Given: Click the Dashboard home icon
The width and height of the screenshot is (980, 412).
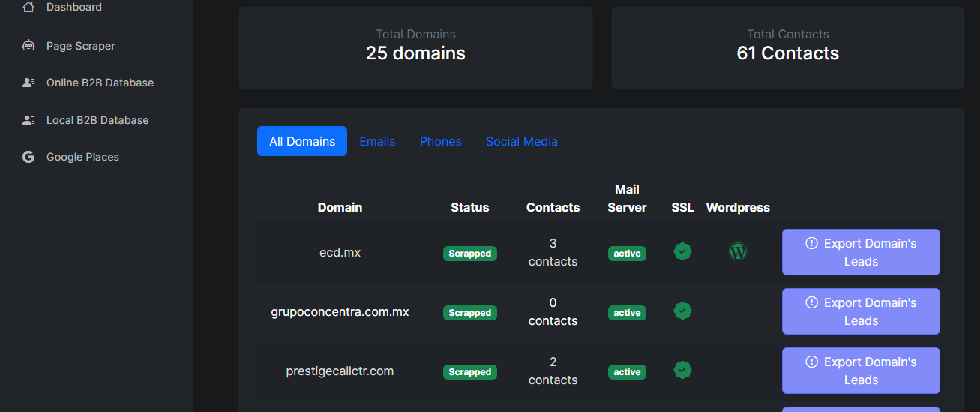Looking at the screenshot, I should [x=28, y=7].
